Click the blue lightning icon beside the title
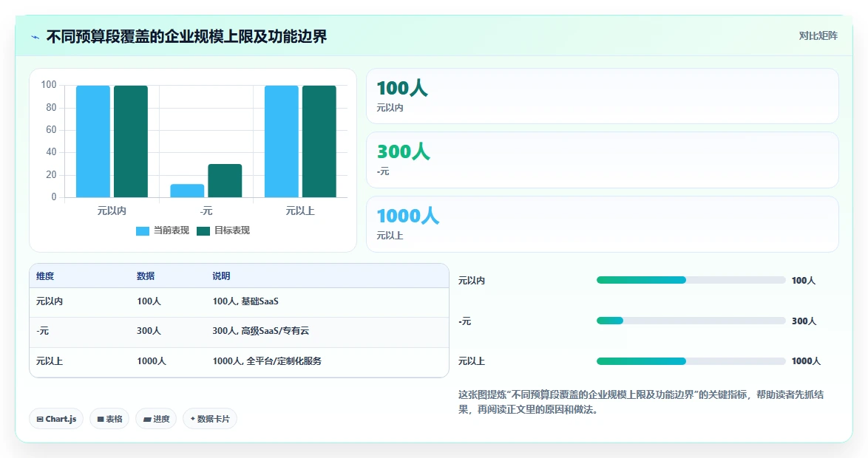This screenshot has height=458, width=868. coord(35,37)
